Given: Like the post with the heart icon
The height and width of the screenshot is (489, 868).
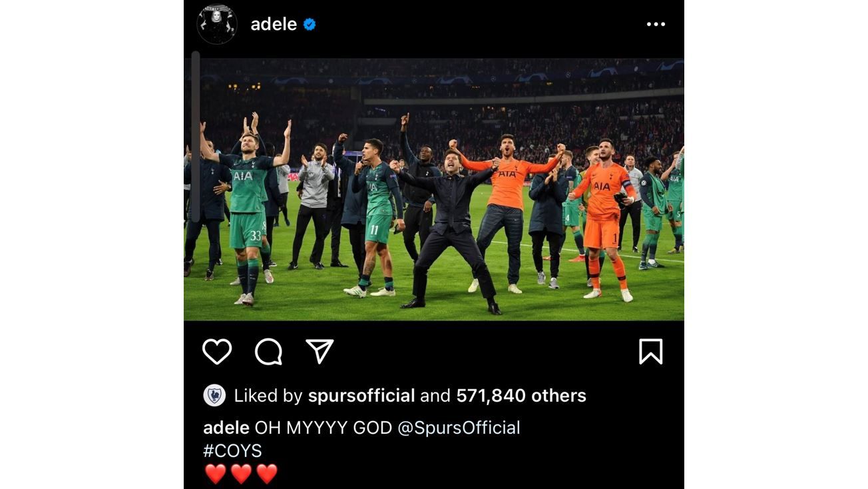Looking at the screenshot, I should 217,352.
